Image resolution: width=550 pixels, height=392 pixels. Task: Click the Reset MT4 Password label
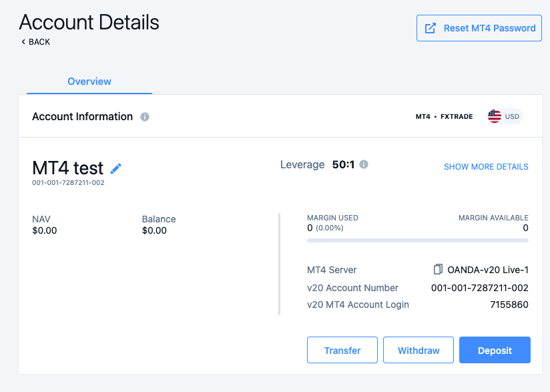coord(490,28)
